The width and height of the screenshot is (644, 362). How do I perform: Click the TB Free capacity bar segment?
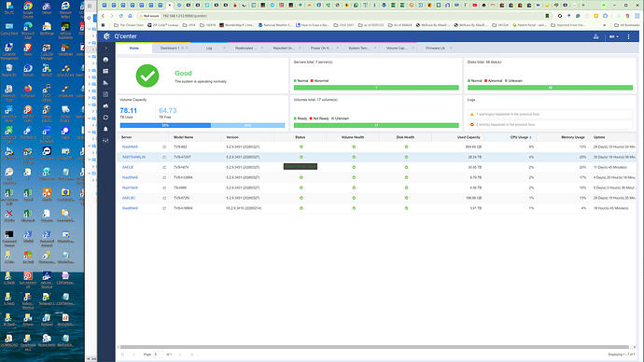(x=247, y=125)
